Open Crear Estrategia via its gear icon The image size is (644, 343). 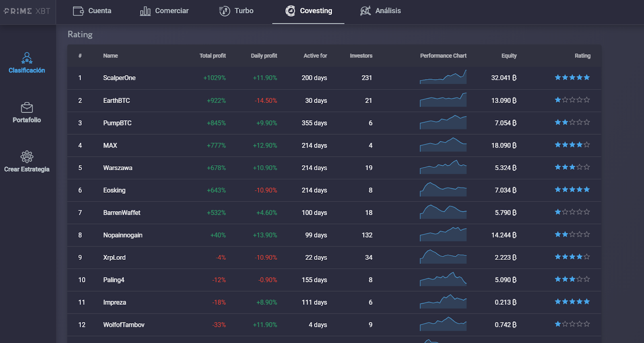click(x=27, y=157)
